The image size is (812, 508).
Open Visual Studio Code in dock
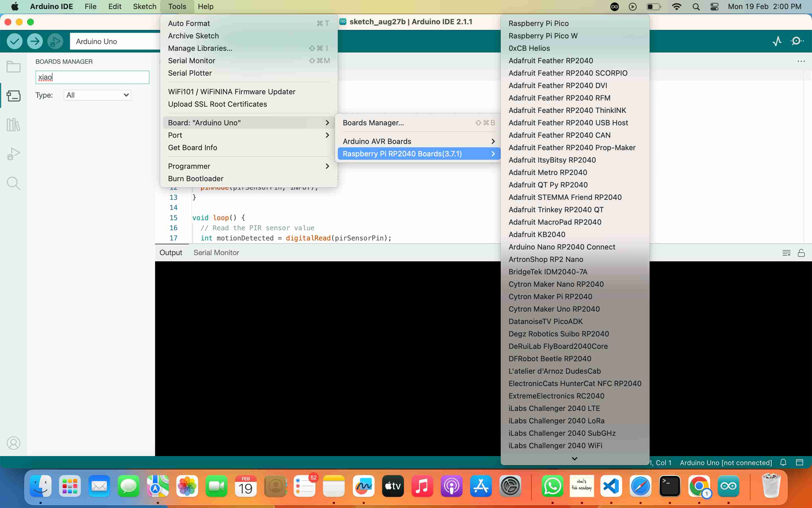[611, 486]
